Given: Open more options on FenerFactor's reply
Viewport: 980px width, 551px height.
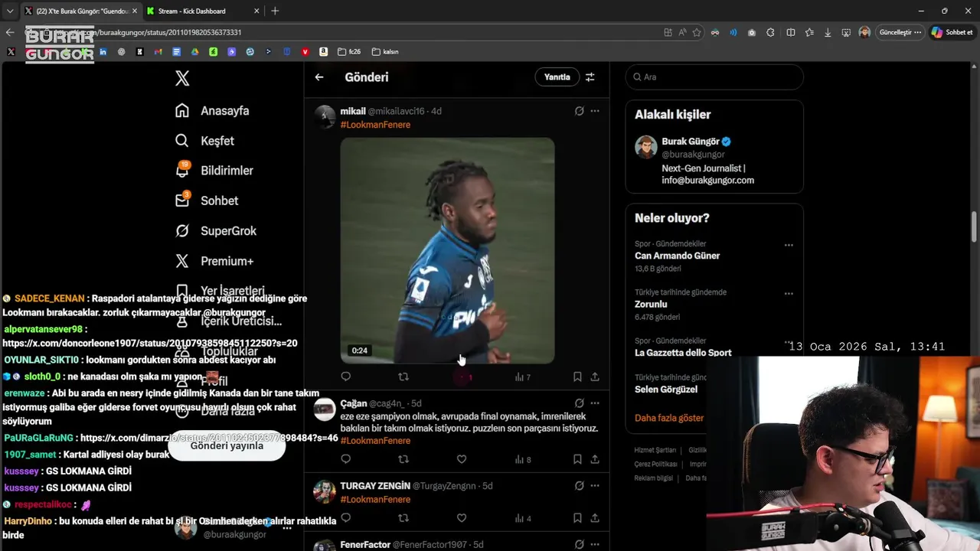Looking at the screenshot, I should click(595, 545).
